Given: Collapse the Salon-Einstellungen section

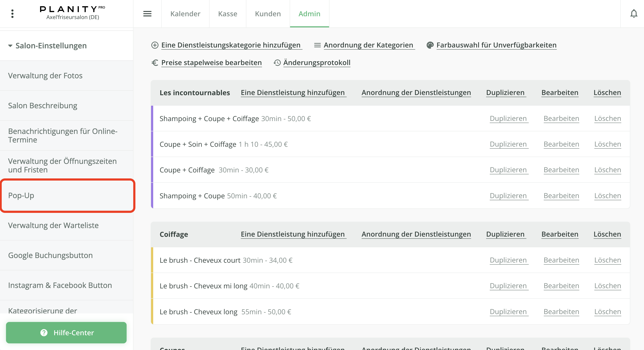Looking at the screenshot, I should coord(10,46).
